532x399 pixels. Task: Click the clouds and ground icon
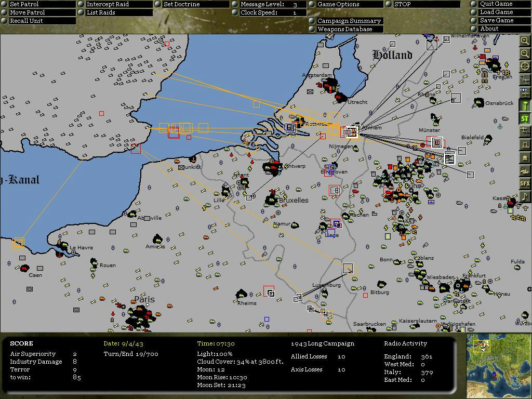pyautogui.click(x=525, y=170)
